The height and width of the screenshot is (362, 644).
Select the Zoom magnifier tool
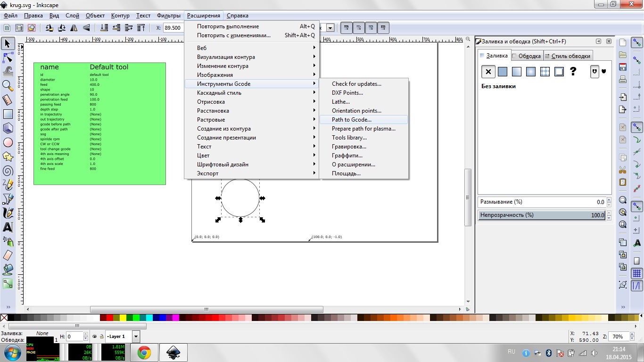point(8,85)
